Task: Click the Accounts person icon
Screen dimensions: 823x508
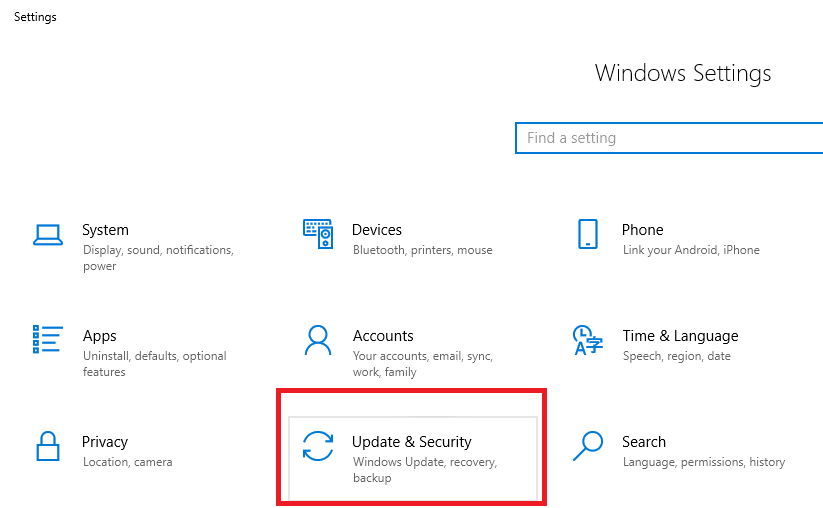Action: click(318, 340)
